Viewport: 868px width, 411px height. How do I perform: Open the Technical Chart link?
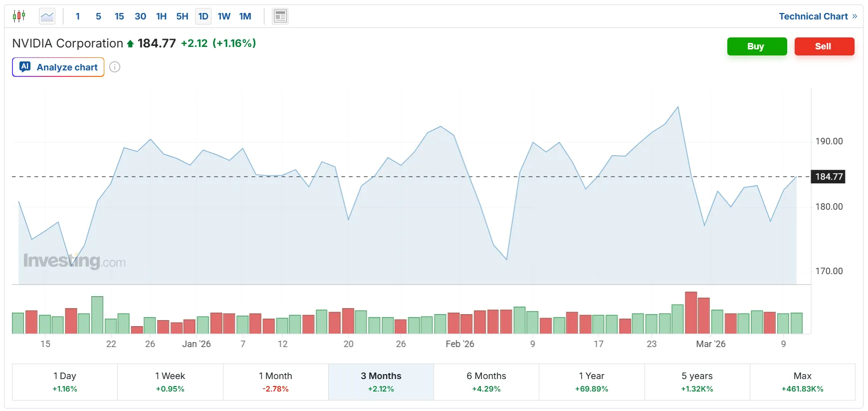pyautogui.click(x=817, y=16)
